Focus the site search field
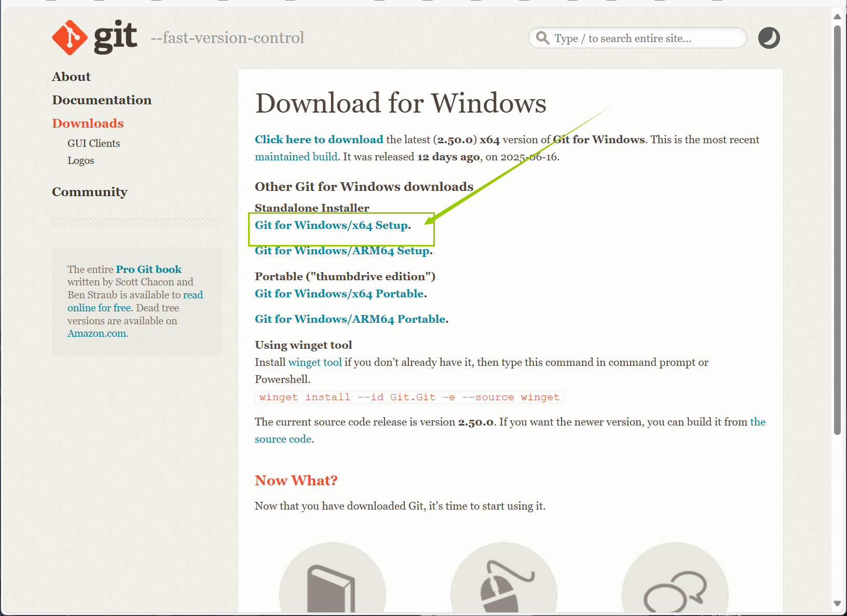Screen dimensions: 847x616 coord(637,38)
